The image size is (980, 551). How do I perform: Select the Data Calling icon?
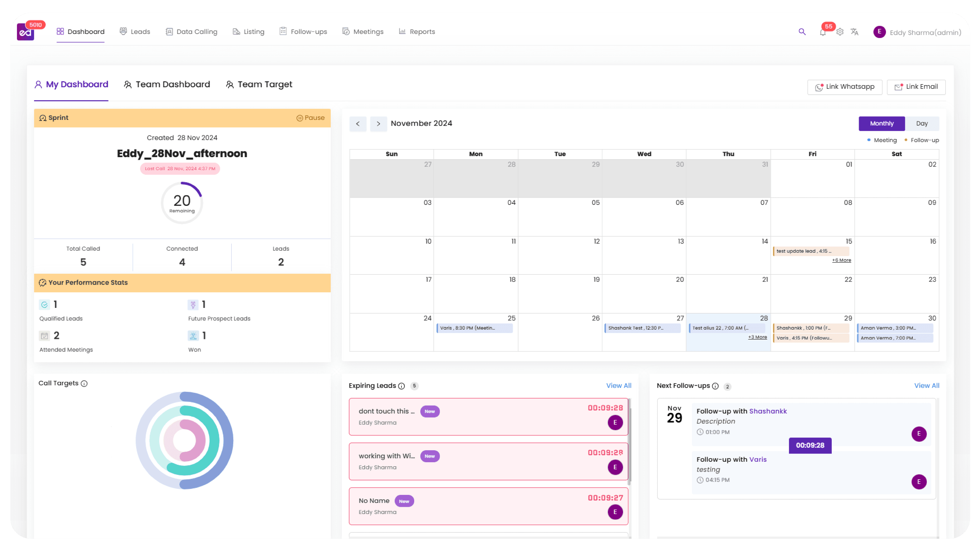(x=169, y=32)
